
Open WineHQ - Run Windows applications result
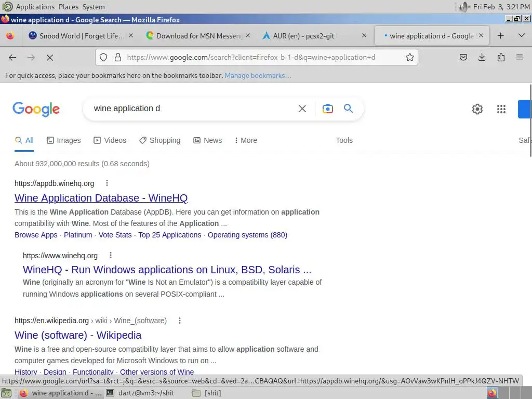tap(167, 270)
